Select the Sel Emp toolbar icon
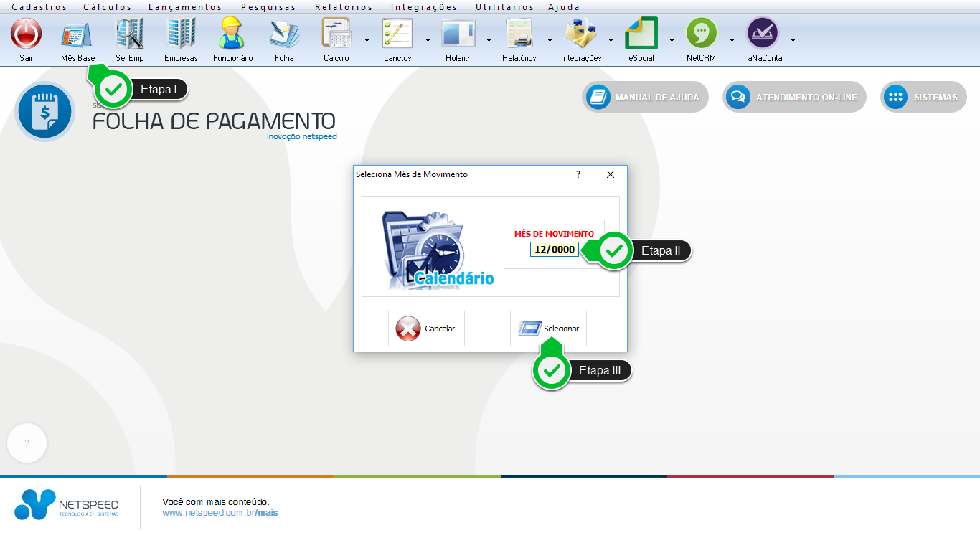The height and width of the screenshot is (533, 980). coord(130,34)
